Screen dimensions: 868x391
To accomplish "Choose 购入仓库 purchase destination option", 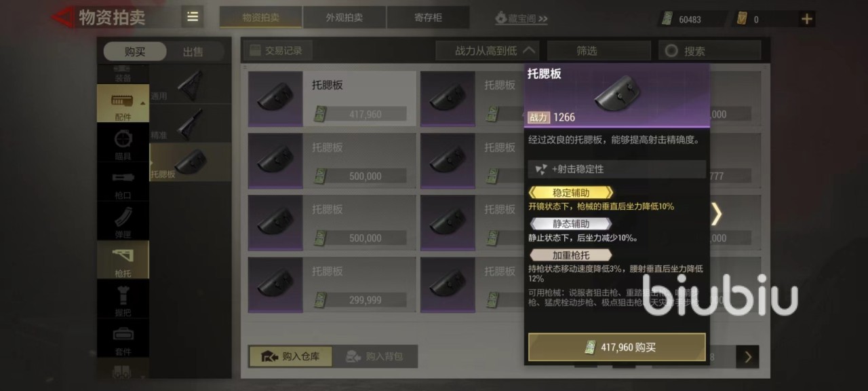I will [x=290, y=356].
